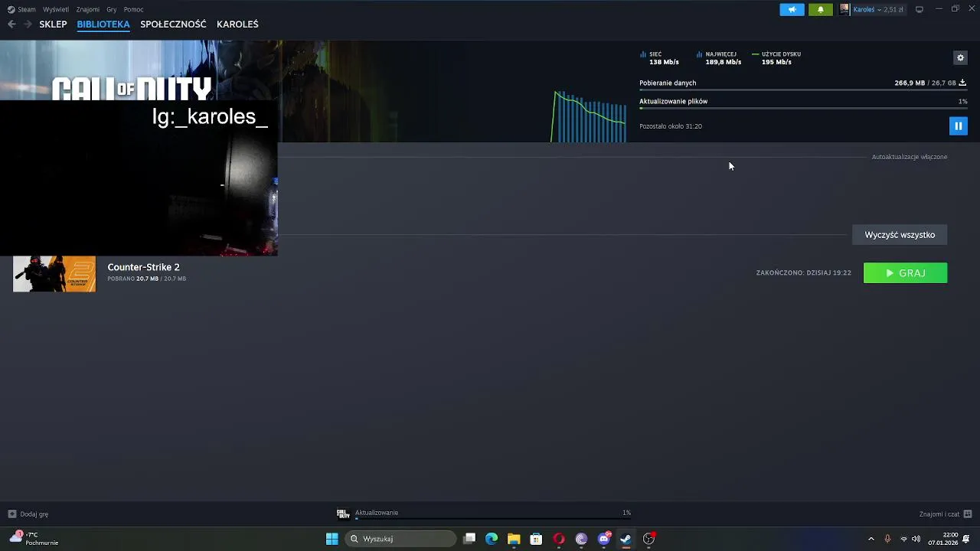Open the Pomoc menu
This screenshot has height=551, width=980.
tap(134, 9)
